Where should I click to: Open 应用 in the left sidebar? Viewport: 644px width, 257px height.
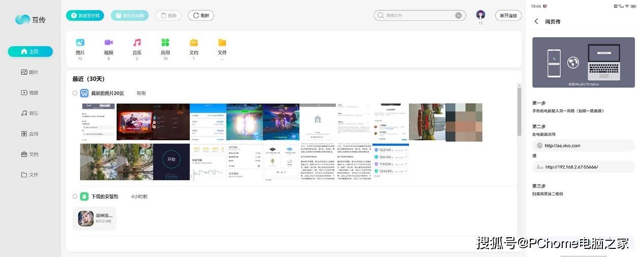click(29, 134)
